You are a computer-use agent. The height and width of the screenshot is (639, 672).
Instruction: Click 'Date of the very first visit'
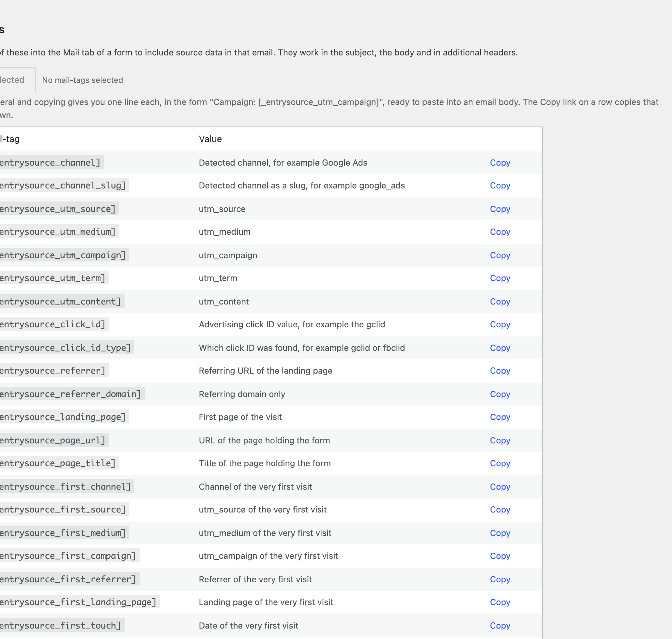click(x=249, y=626)
